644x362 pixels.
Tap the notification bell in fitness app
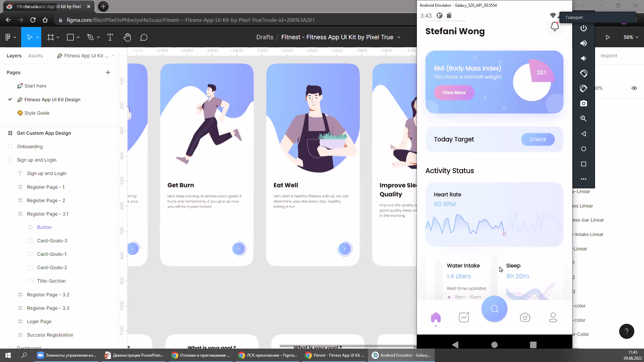point(555,26)
